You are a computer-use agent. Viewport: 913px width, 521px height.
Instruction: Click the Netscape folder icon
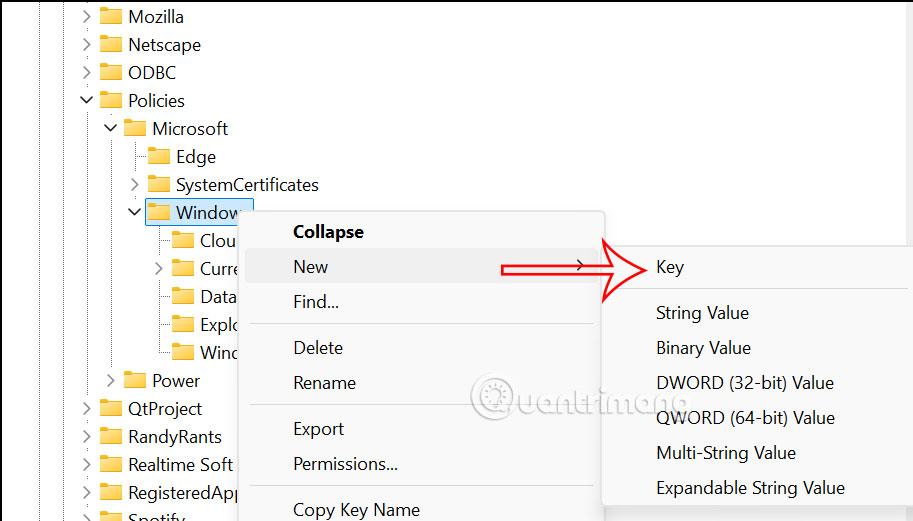click(111, 44)
